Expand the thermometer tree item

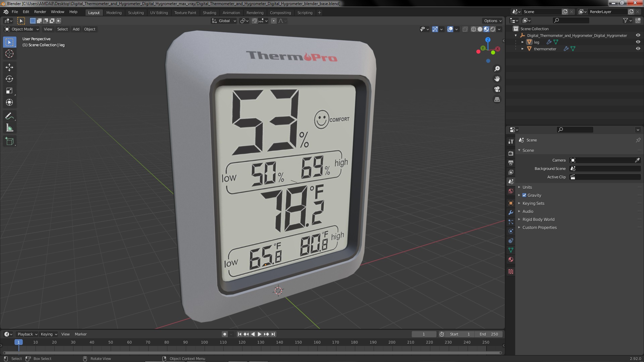point(522,49)
